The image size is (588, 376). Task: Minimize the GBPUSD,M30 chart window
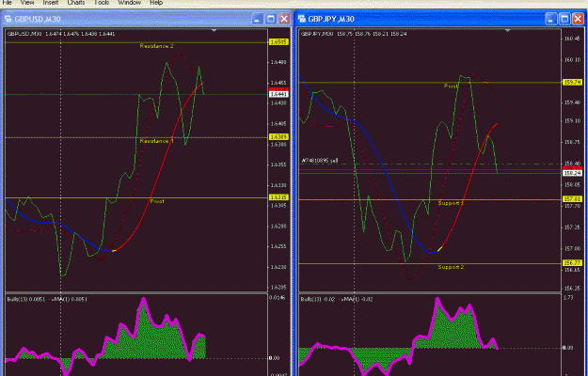(x=258, y=19)
